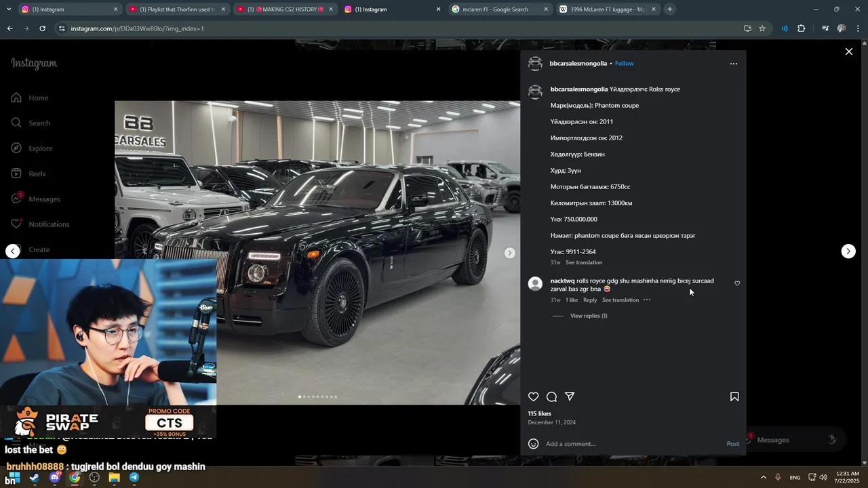The width and height of the screenshot is (868, 488).
Task: Go to next post with right arrow
Action: tap(848, 251)
